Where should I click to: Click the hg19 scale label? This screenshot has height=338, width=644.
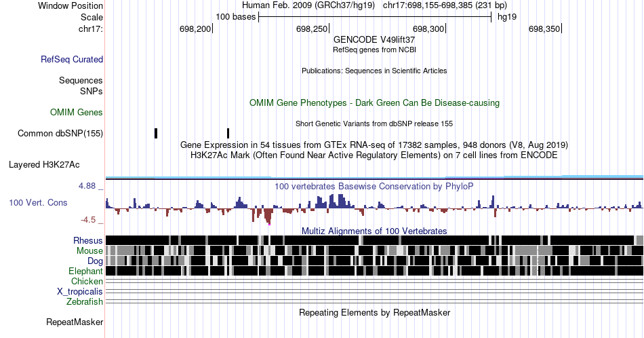(507, 17)
